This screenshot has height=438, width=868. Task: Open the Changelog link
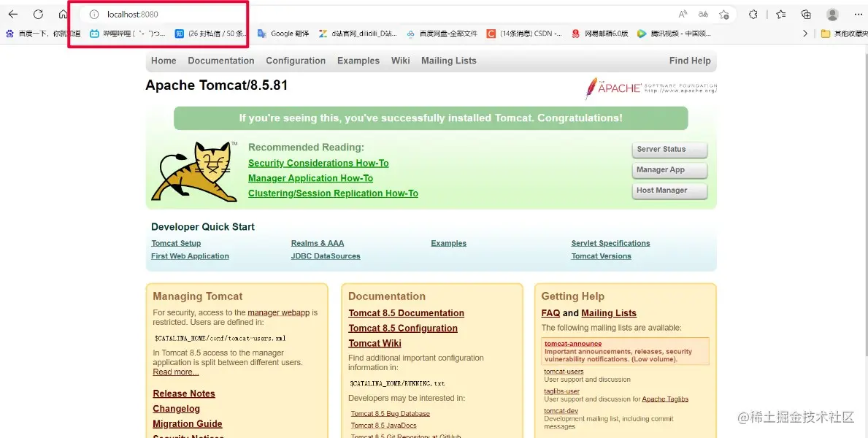click(176, 409)
